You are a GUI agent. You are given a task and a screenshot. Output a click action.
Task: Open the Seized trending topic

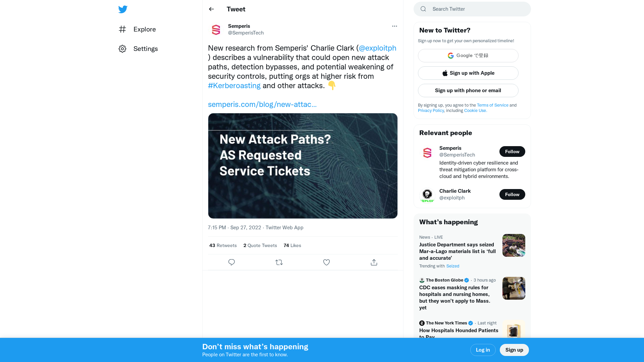point(452,266)
